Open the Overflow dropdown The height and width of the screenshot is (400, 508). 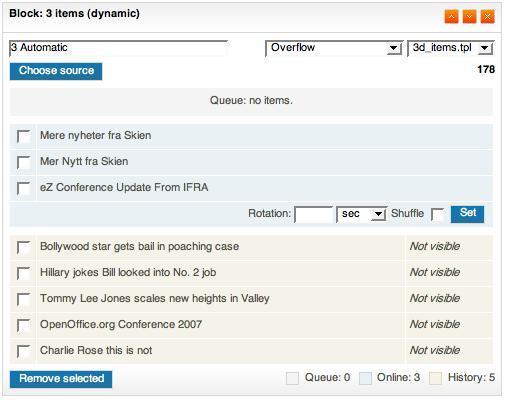point(334,48)
